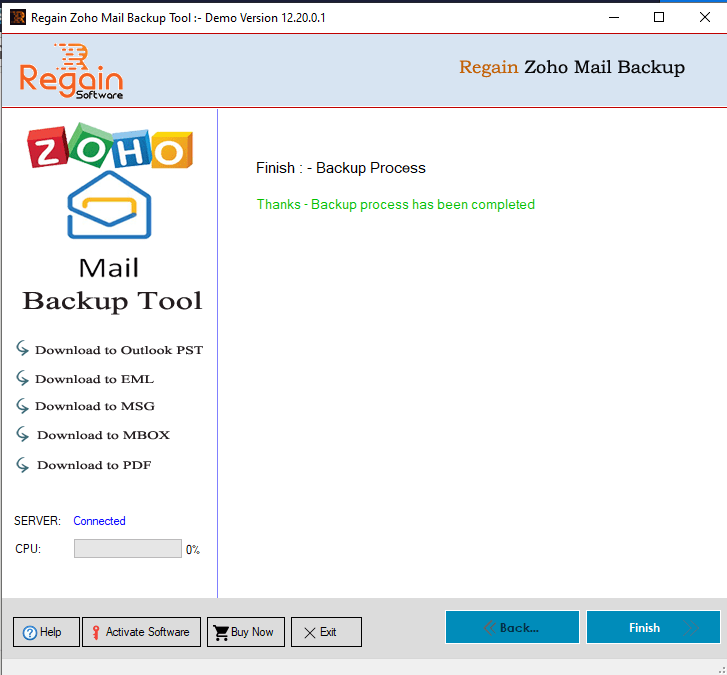Go back with the Back button
Screen dimensions: 727x675
512,627
